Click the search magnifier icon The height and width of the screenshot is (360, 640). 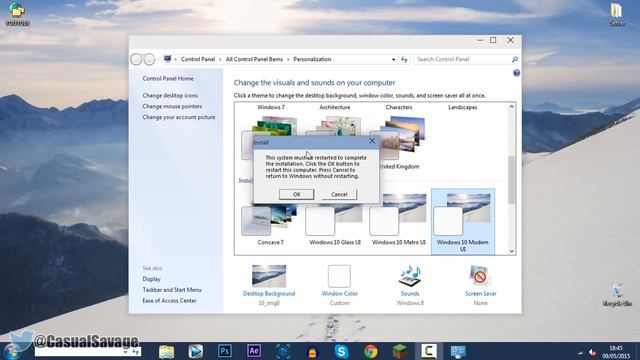pos(515,59)
